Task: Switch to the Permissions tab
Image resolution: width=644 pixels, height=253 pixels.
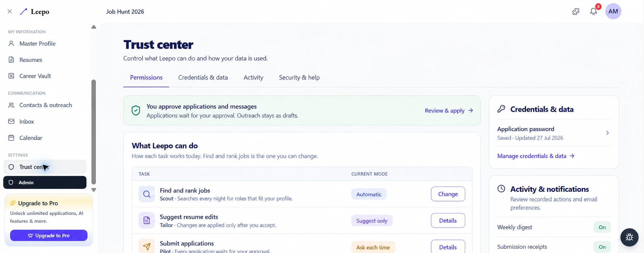Action: pos(146,78)
